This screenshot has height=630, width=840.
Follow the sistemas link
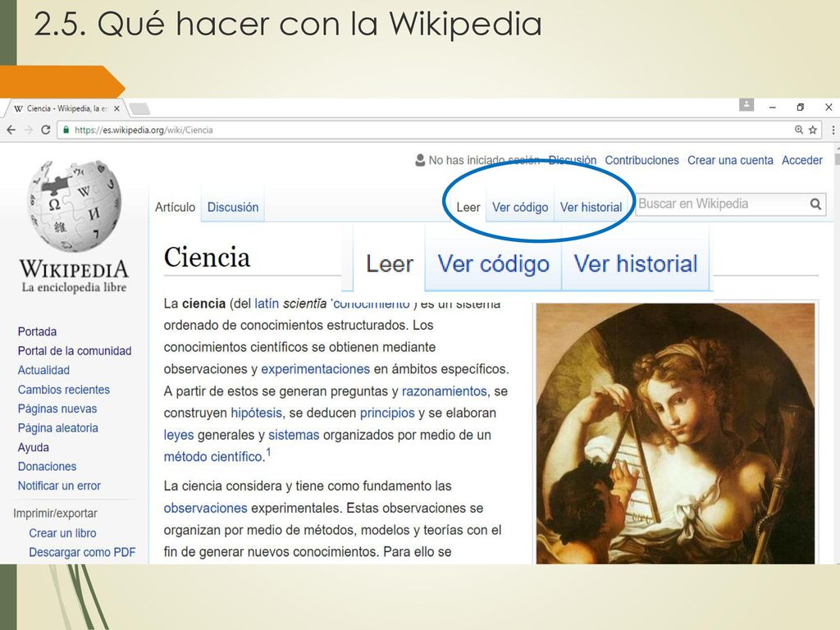[x=294, y=435]
